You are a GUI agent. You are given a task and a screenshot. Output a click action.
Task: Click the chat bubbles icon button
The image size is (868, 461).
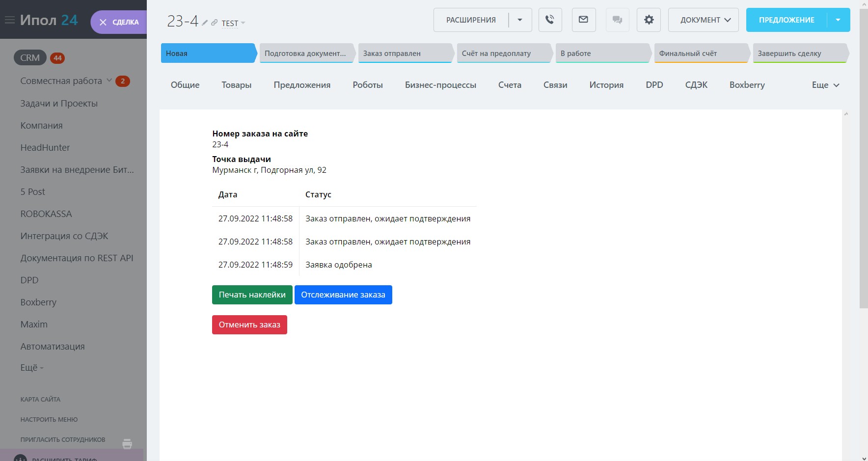click(617, 20)
